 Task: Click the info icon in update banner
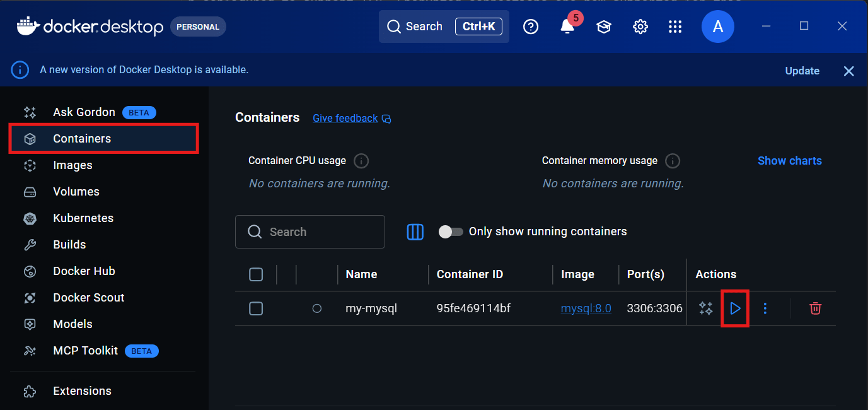click(x=20, y=70)
